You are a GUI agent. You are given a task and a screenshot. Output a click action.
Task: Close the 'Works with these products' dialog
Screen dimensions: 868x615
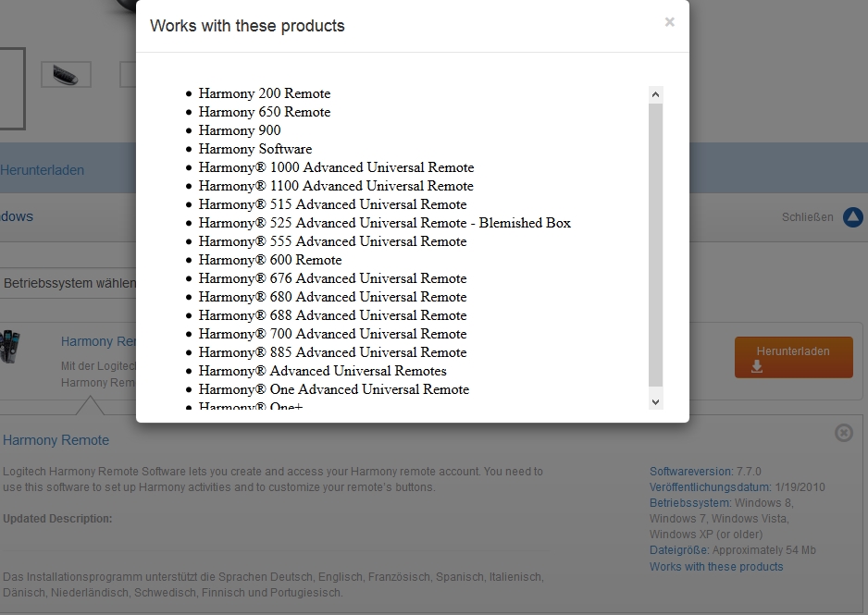click(x=669, y=22)
